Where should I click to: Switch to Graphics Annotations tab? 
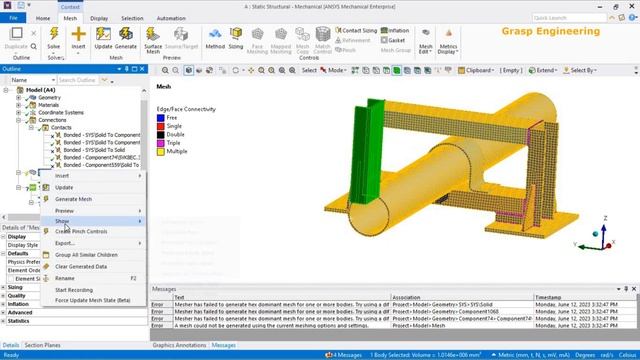tap(179, 345)
